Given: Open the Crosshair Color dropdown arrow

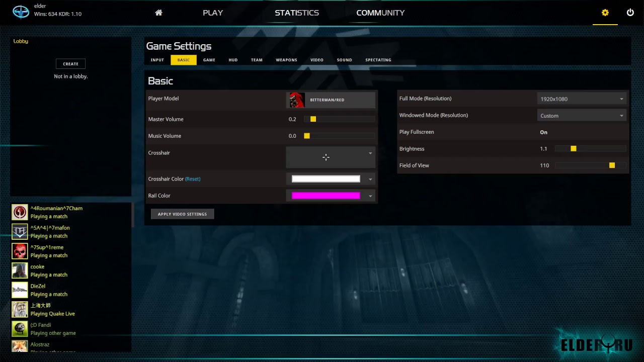Looking at the screenshot, I should (370, 179).
